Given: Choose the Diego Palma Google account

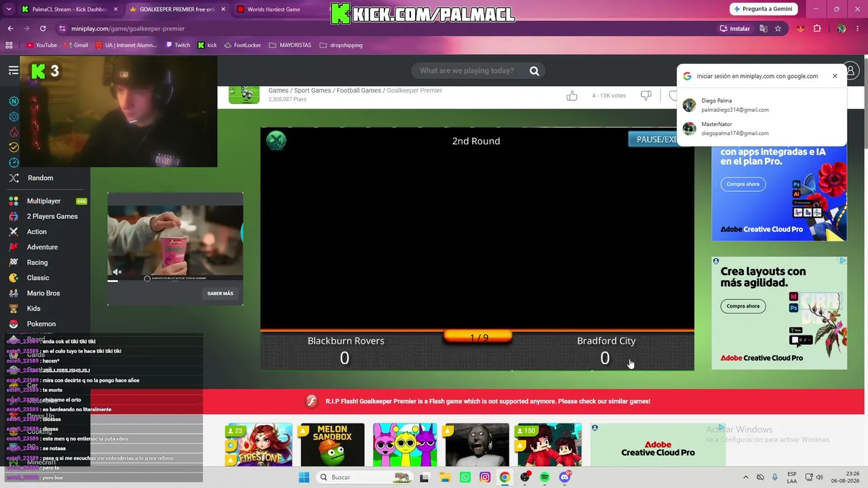Looking at the screenshot, I should tap(762, 105).
